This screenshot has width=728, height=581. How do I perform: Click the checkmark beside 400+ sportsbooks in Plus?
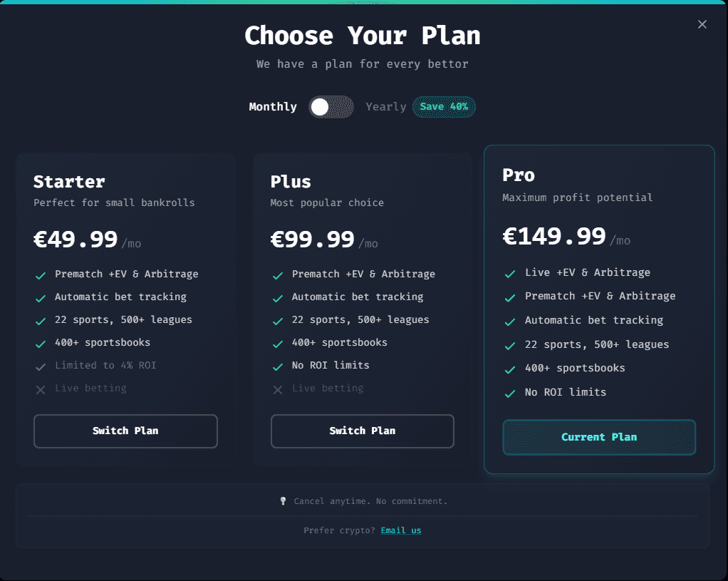(277, 342)
